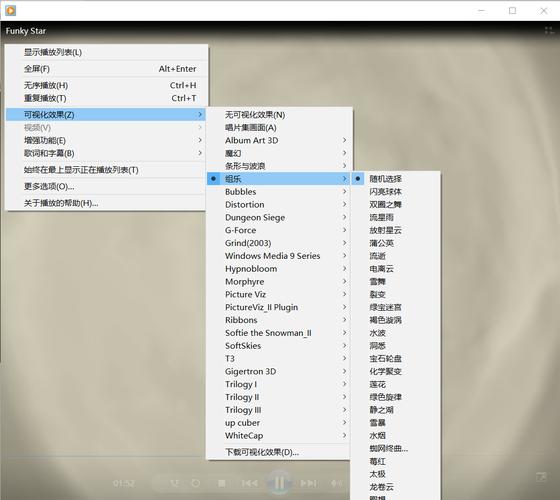
Task: Open Windows Media 9 Series group
Action: [x=279, y=256]
